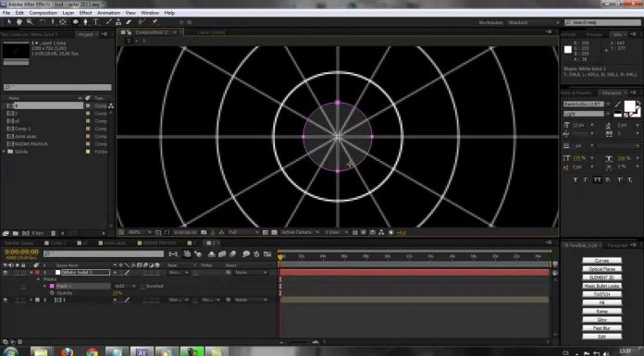Open Mask 1 mode Add dropdown
Viewport: 644px width, 356px height.
(x=125, y=287)
